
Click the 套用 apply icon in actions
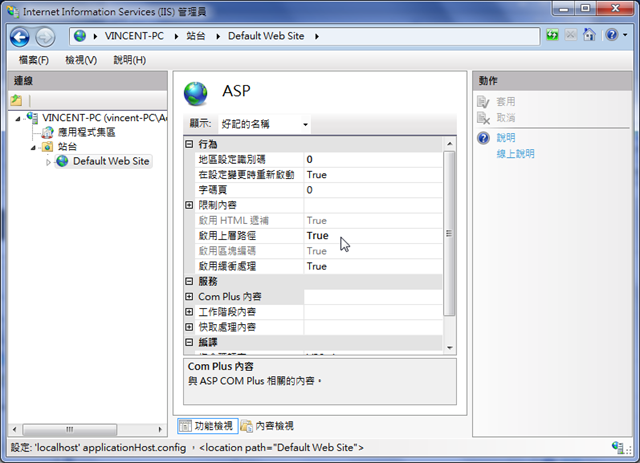click(483, 102)
